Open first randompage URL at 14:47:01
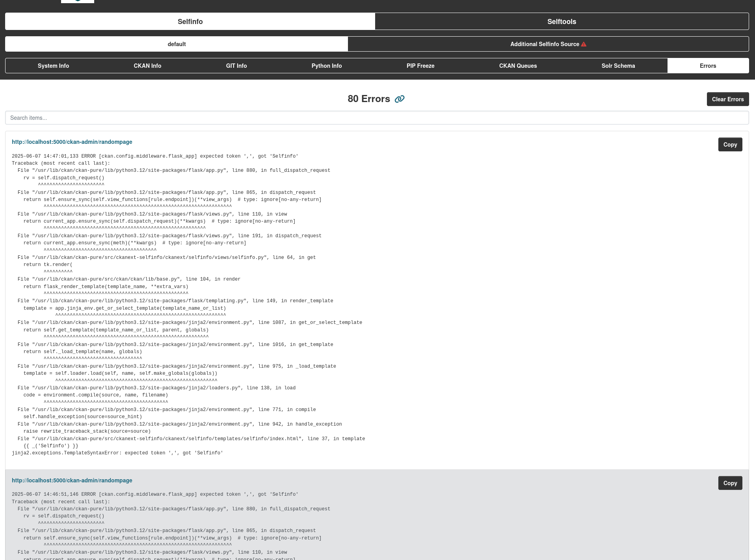 coord(72,142)
